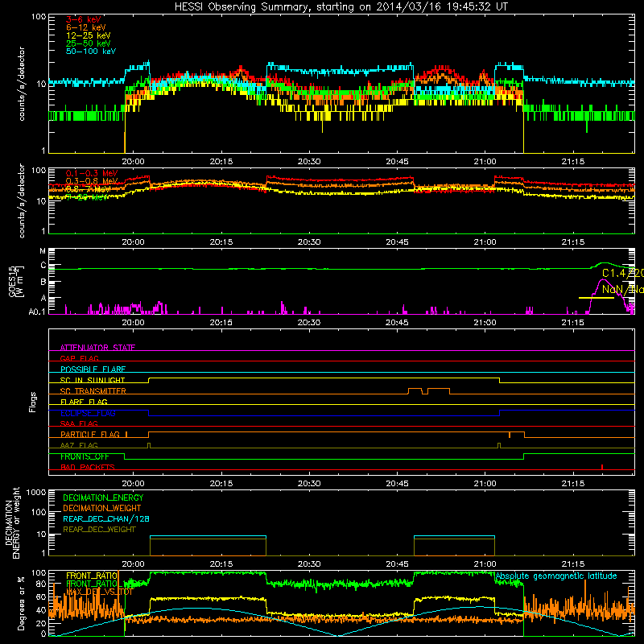Select the red 3-6 keV legend label

point(83,19)
